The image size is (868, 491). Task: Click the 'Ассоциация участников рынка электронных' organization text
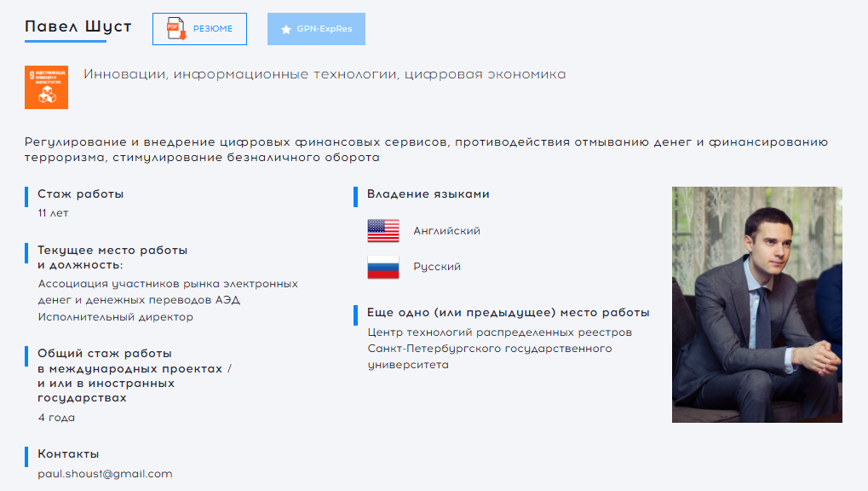click(x=168, y=284)
